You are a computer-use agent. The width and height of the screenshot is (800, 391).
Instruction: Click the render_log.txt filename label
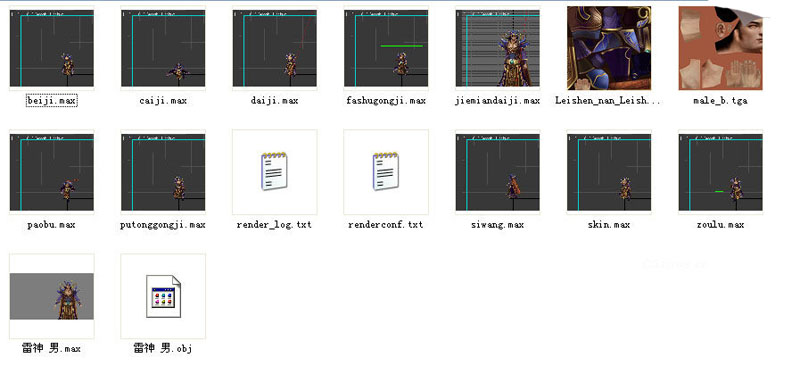click(x=274, y=225)
